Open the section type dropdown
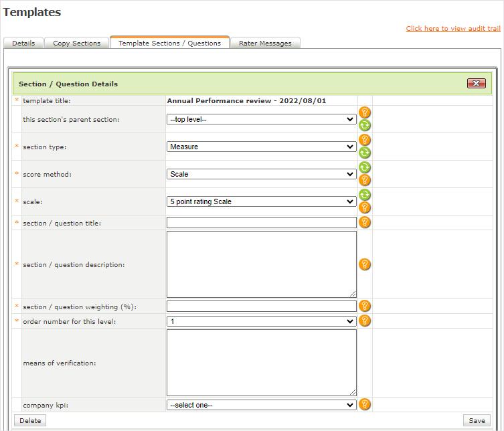The width and height of the screenshot is (504, 431). [261, 147]
